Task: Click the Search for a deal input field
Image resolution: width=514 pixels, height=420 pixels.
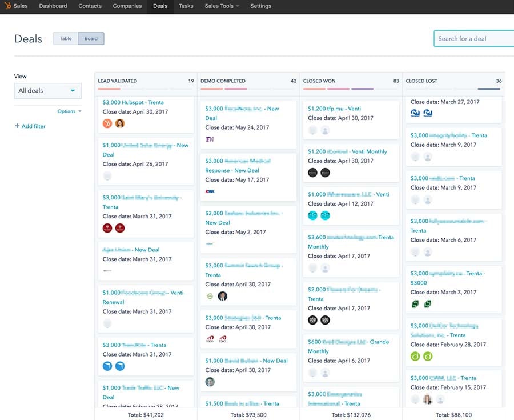Action: pos(475,38)
